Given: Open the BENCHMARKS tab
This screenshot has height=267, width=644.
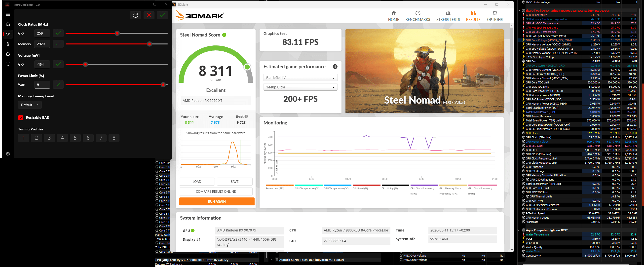Looking at the screenshot, I should click(x=417, y=16).
